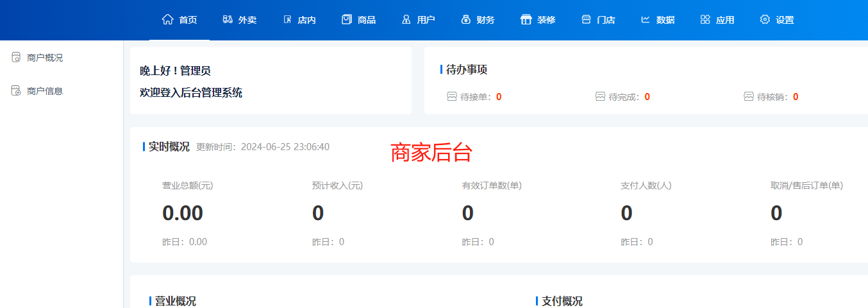
Task: Click the house icon for 首页
Action: coord(168,19)
